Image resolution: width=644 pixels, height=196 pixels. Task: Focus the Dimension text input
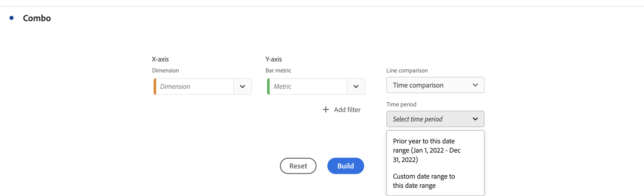click(195, 87)
